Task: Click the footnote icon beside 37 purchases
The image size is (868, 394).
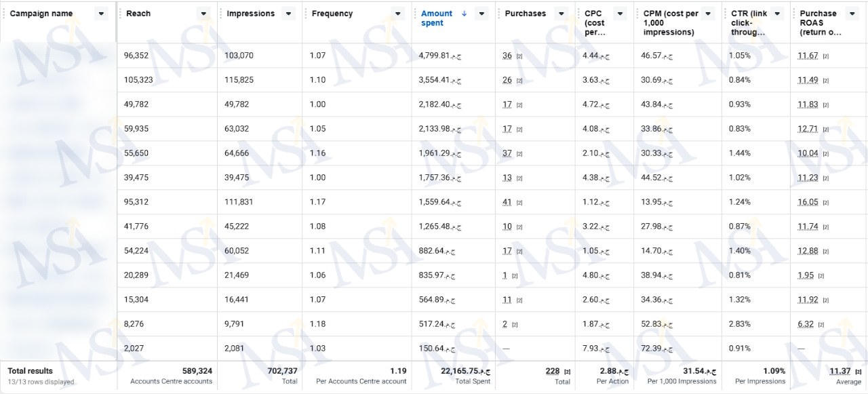Action: tap(519, 154)
